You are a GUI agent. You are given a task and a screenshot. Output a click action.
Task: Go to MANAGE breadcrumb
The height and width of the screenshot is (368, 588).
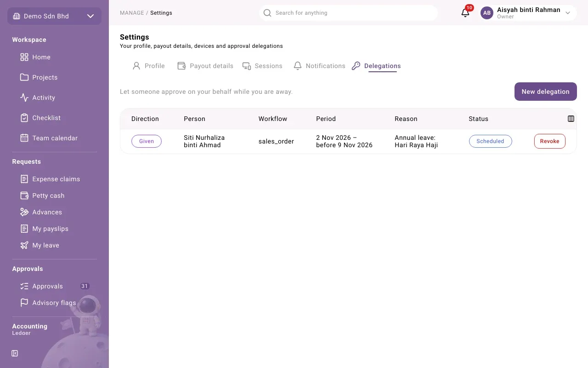[132, 13]
